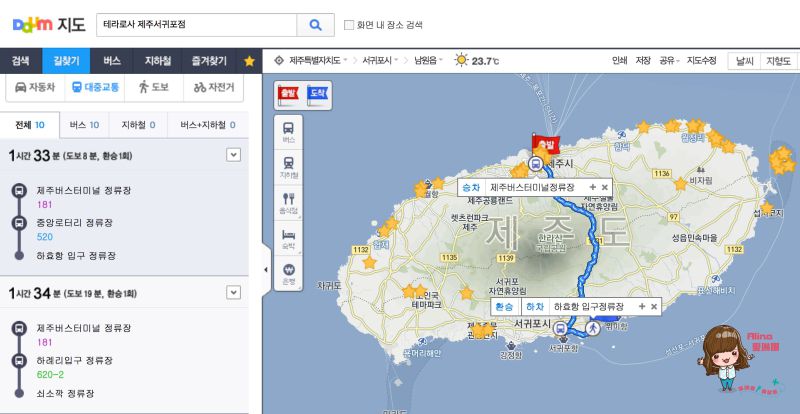Filter results to 지하철 0
Viewport: 800px width, 414px height.
point(138,125)
